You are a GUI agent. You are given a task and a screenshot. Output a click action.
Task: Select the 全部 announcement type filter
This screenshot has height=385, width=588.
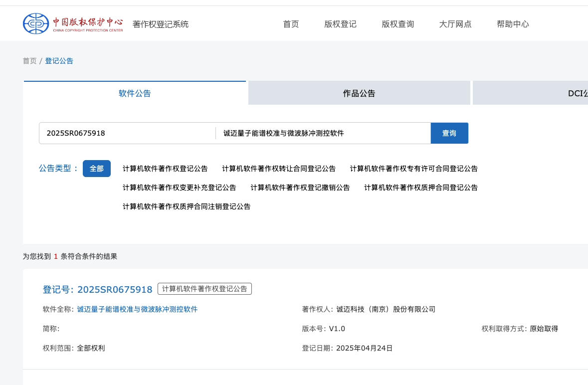(96, 169)
